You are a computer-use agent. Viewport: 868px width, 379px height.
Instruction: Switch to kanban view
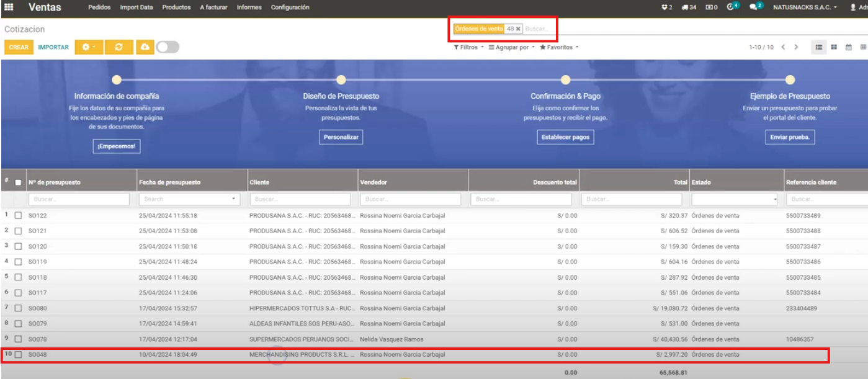pos(834,47)
